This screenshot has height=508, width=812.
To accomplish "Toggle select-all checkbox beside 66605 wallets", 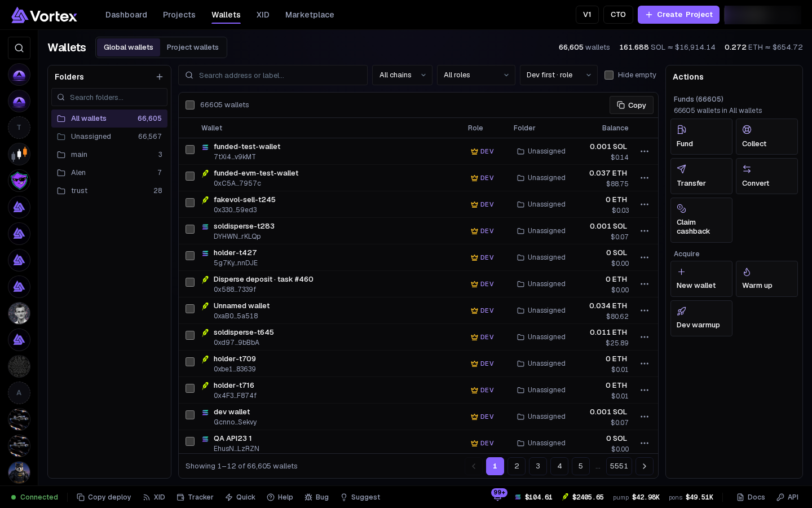I will pos(190,105).
